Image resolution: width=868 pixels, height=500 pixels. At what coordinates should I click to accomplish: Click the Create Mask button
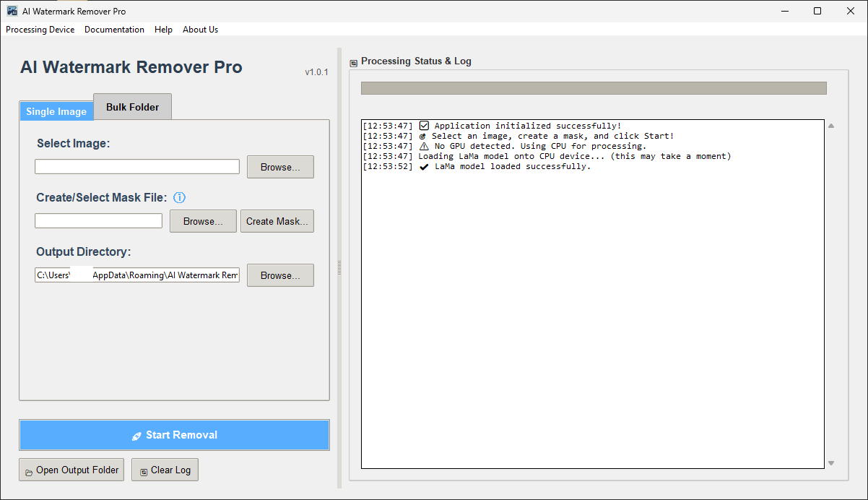point(277,221)
